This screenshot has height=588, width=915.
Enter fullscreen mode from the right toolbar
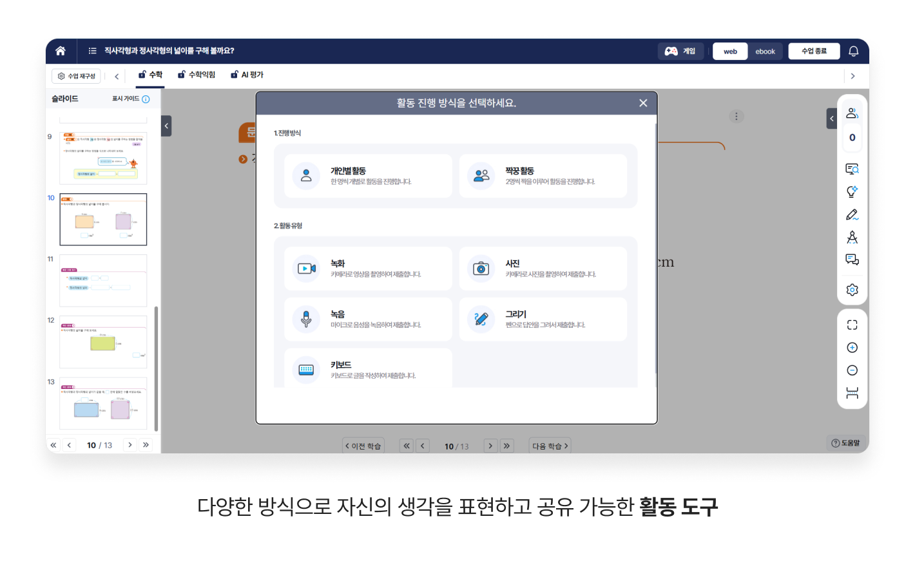852,325
